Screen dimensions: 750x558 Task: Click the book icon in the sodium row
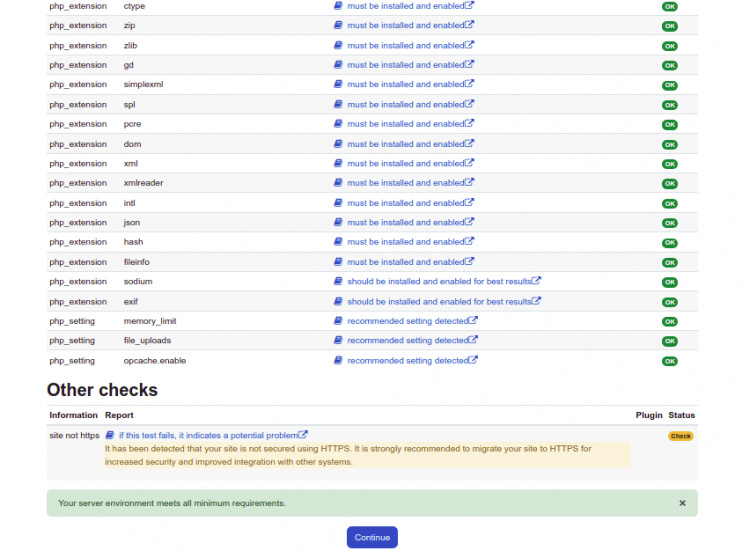click(x=338, y=282)
